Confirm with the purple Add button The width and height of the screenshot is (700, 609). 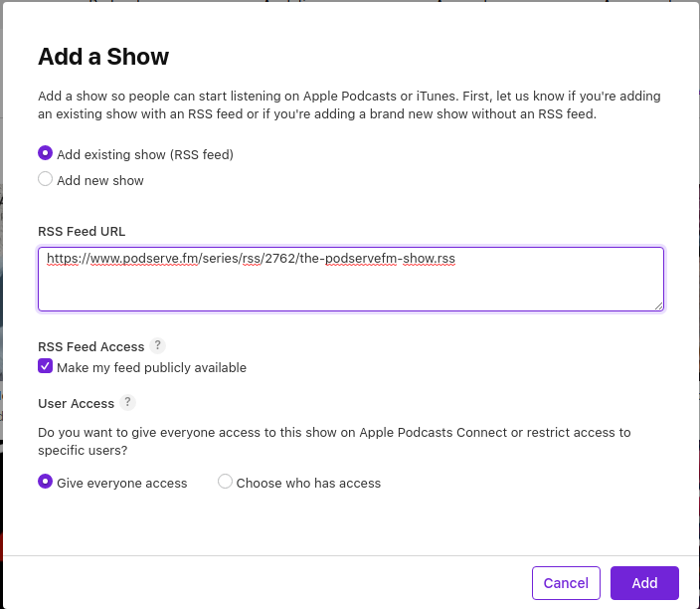pyautogui.click(x=644, y=583)
